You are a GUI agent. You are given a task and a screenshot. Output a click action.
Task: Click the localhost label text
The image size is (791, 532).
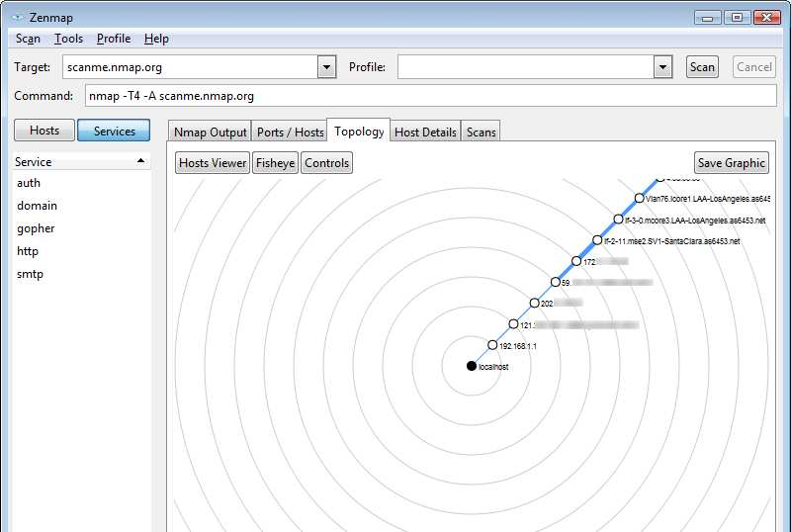(493, 367)
